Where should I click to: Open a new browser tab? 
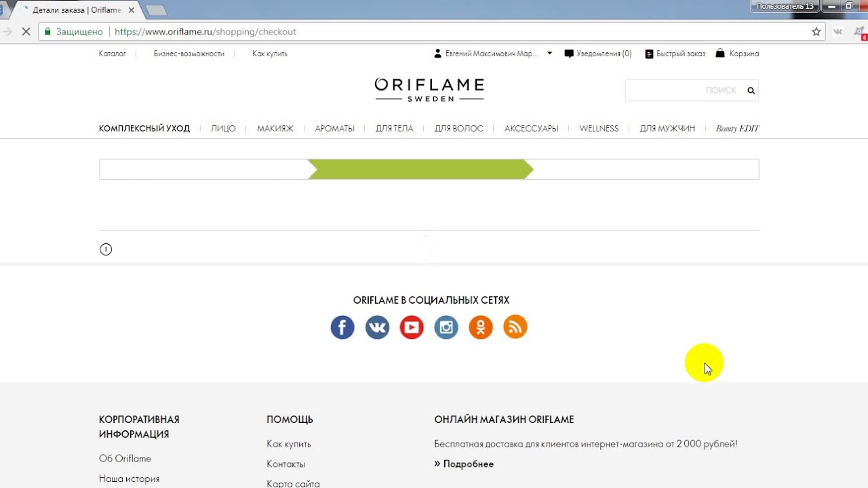click(156, 10)
